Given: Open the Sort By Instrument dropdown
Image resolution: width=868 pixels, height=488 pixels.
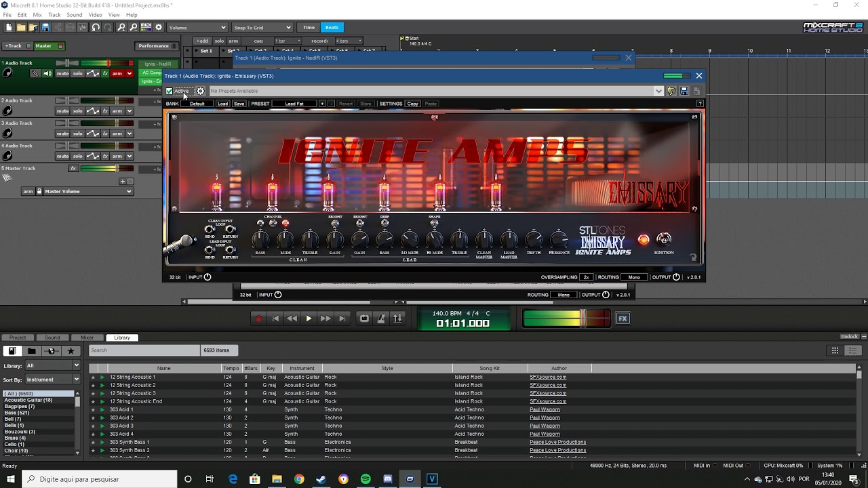Looking at the screenshot, I should (x=53, y=380).
